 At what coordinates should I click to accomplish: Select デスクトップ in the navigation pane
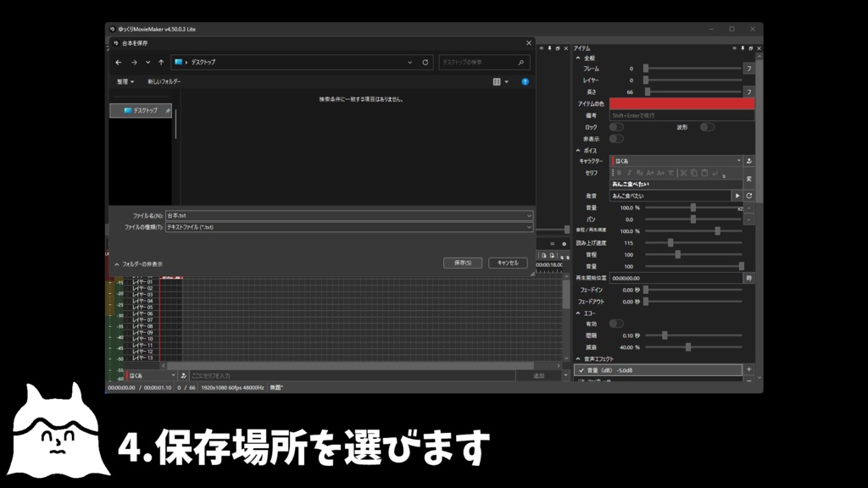tap(141, 111)
